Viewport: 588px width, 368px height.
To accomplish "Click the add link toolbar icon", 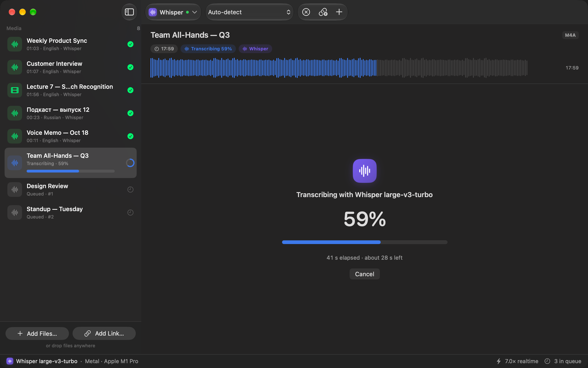I will pyautogui.click(x=323, y=12).
